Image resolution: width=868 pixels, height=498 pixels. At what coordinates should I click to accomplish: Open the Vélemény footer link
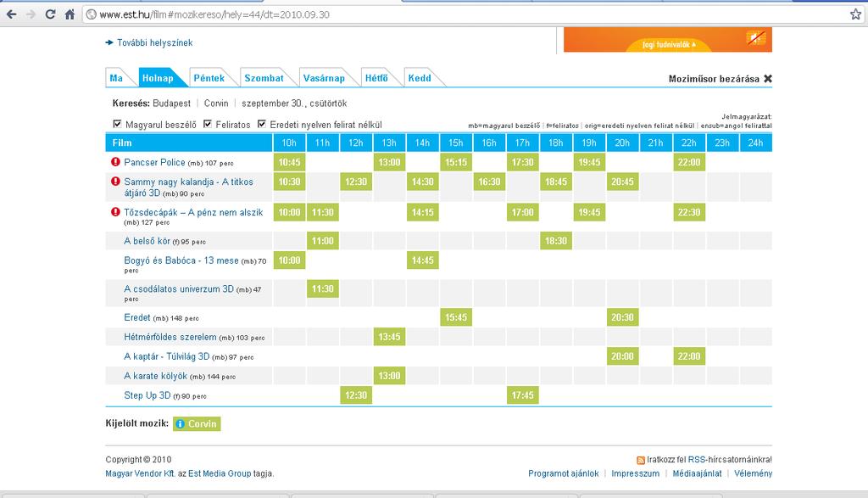[753, 473]
